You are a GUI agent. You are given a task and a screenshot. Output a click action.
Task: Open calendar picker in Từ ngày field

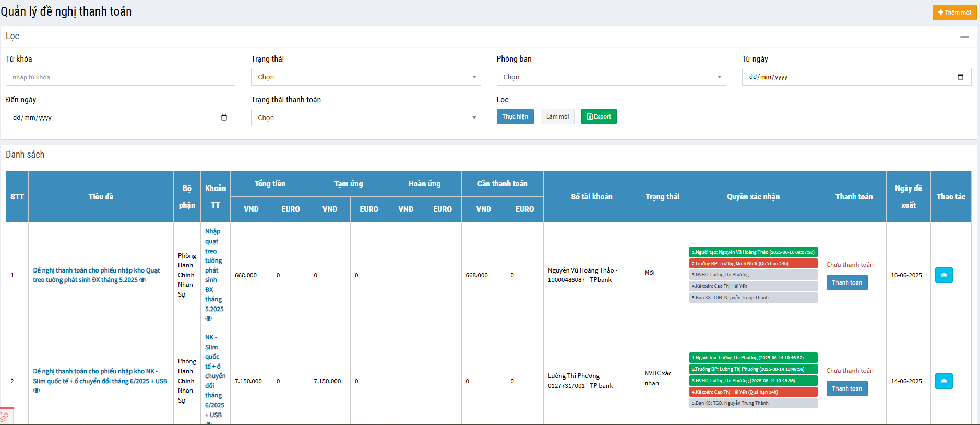960,77
